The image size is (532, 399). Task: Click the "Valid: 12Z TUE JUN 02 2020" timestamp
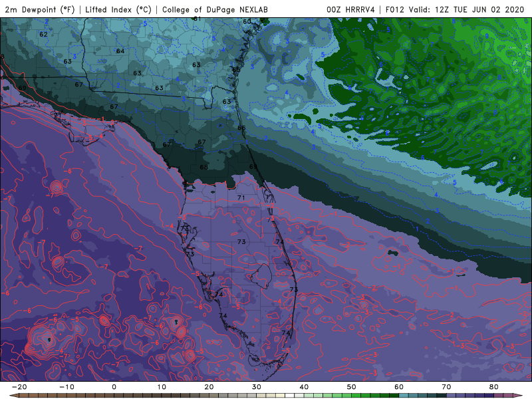[x=467, y=9]
